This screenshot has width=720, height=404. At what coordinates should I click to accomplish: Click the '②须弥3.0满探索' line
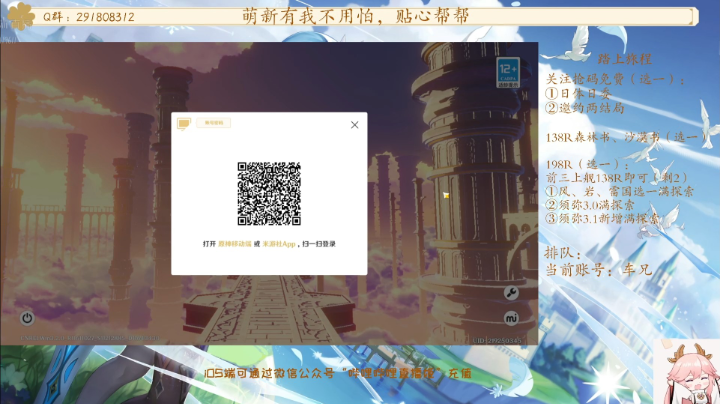(x=590, y=205)
